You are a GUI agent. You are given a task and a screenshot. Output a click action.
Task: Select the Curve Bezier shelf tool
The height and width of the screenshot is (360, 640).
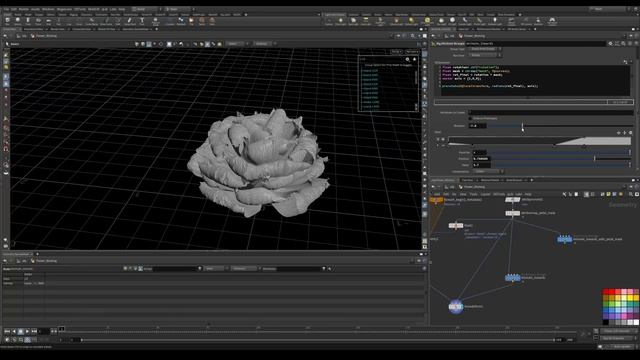(92, 21)
